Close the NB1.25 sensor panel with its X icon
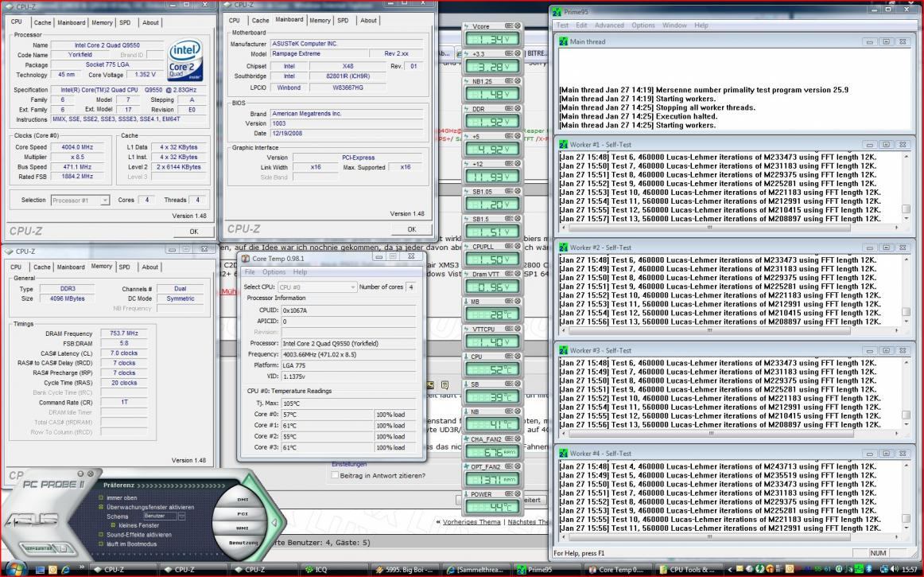The height and width of the screenshot is (577, 924). 518,81
